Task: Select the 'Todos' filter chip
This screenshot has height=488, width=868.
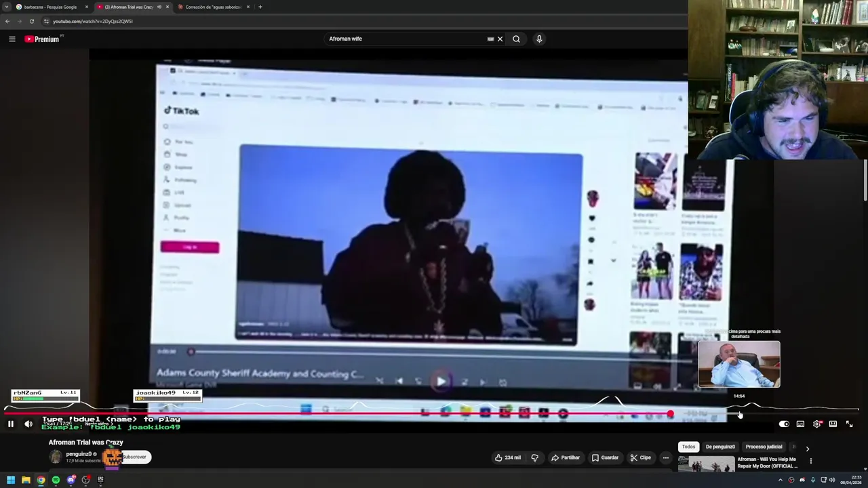Action: [x=688, y=447]
